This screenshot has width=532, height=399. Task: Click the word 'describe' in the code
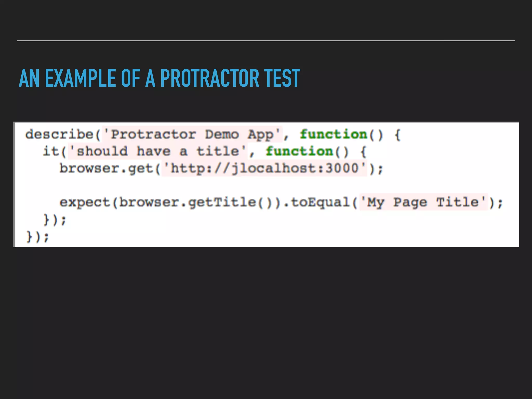coord(59,135)
